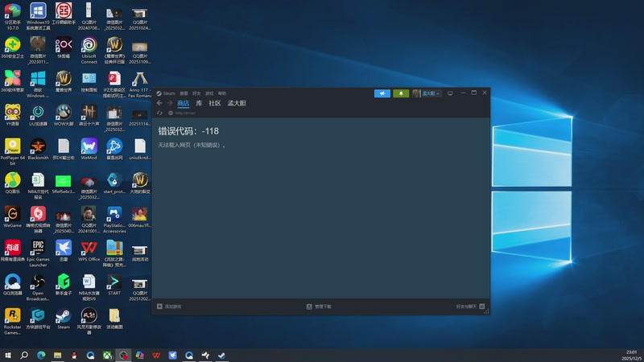
Task: Open the Windows Start menu
Action: click(x=8, y=355)
